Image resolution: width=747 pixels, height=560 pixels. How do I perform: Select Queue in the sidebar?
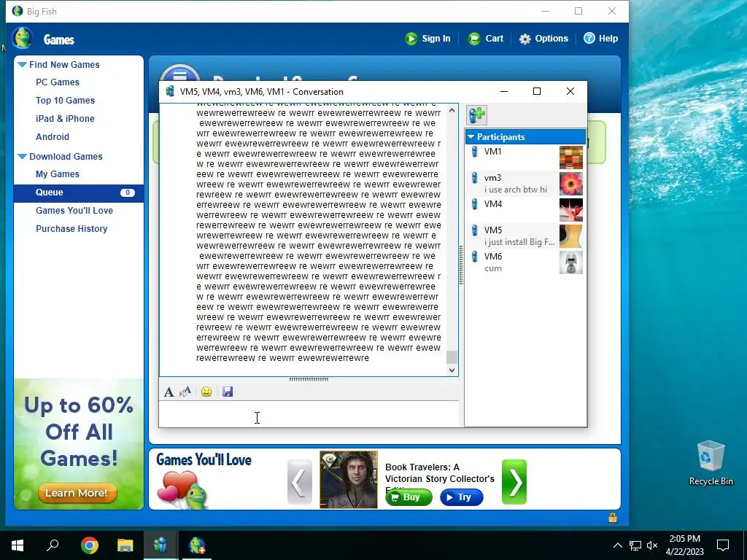point(79,192)
